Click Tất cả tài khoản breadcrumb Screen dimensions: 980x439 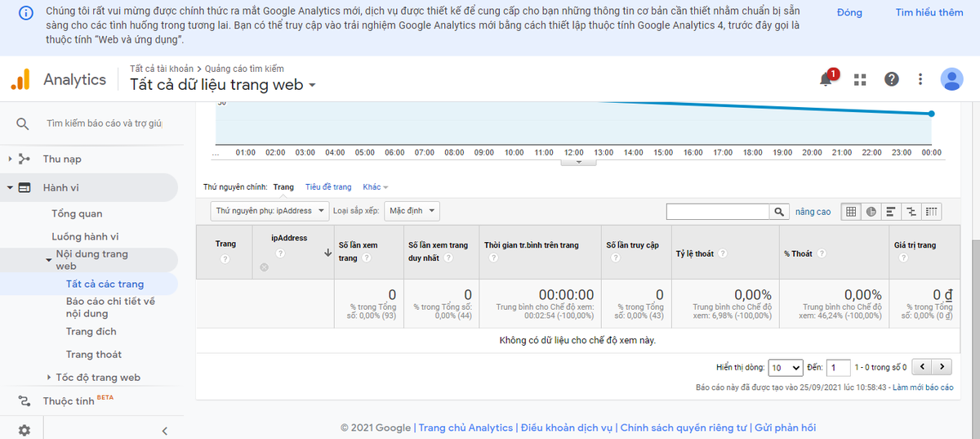pos(162,69)
